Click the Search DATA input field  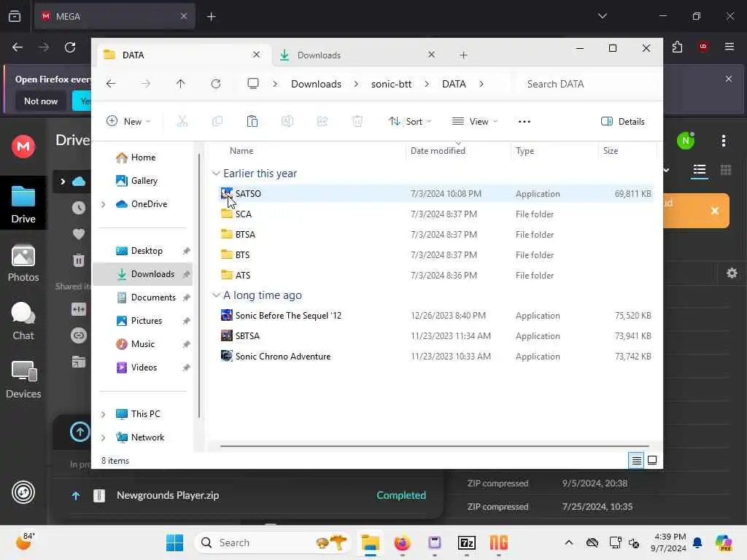click(588, 84)
